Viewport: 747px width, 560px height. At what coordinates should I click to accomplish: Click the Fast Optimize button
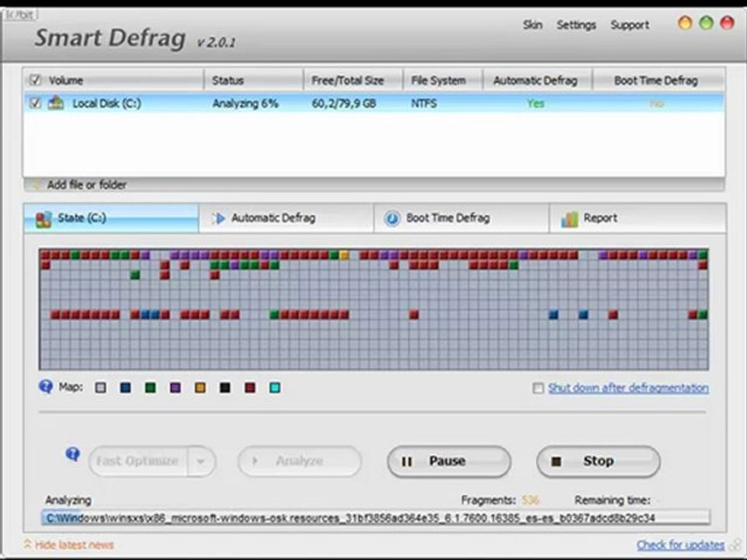click(139, 461)
